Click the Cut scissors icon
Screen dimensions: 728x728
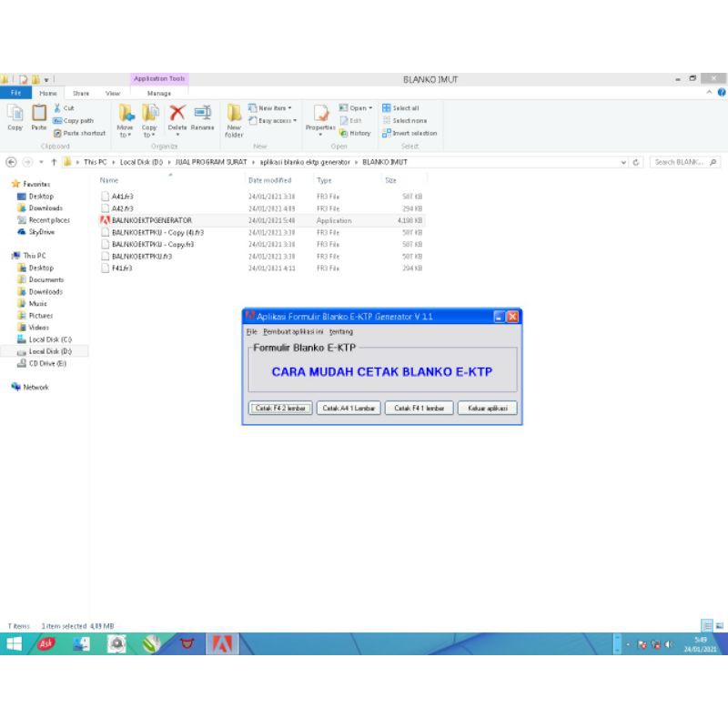pyautogui.click(x=57, y=107)
